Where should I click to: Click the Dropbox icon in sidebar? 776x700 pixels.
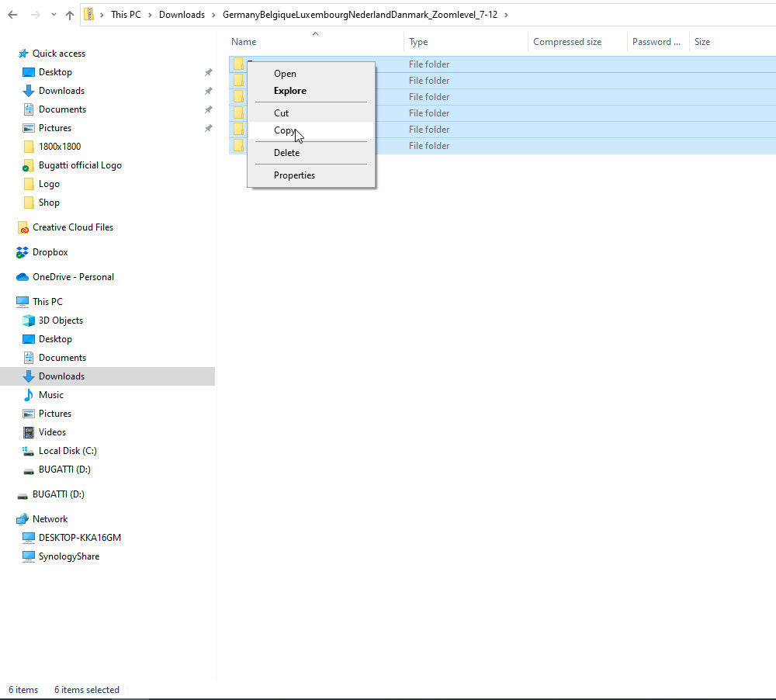tap(23, 252)
